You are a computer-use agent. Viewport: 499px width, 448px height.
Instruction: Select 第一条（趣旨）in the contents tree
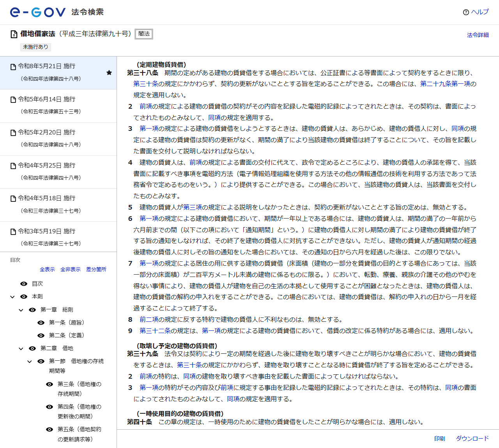pyautogui.click(x=67, y=323)
